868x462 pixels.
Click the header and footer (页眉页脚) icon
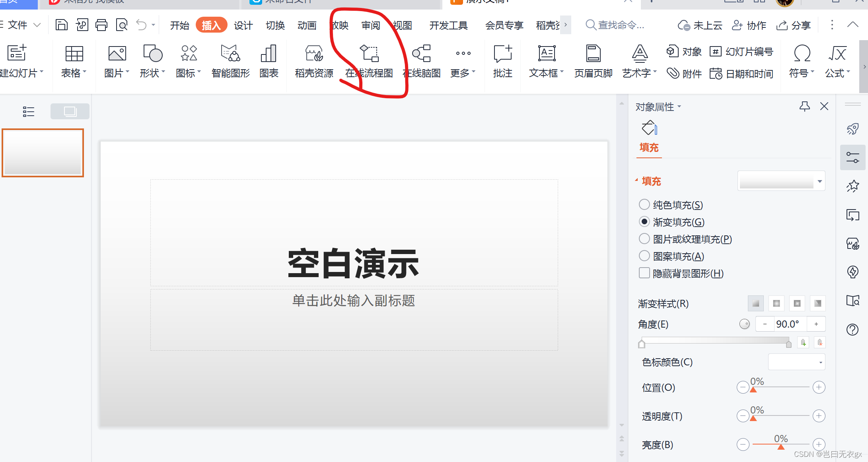click(593, 54)
